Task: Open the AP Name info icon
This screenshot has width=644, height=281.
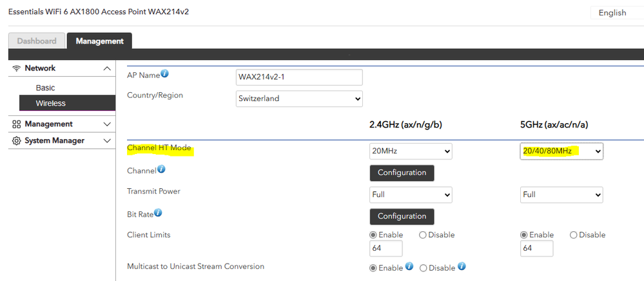Action: point(164,74)
